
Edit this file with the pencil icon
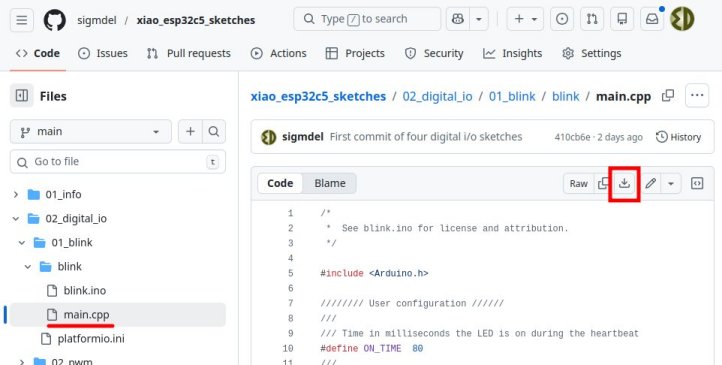click(650, 184)
